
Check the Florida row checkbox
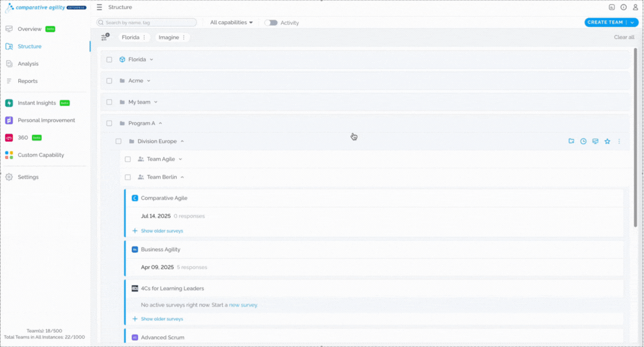(x=109, y=59)
